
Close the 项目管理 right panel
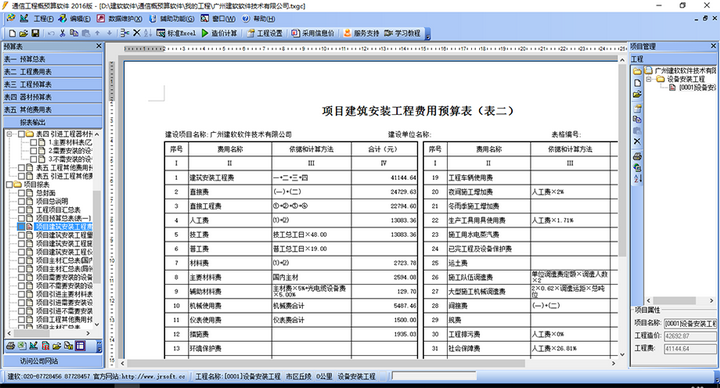coord(713,46)
